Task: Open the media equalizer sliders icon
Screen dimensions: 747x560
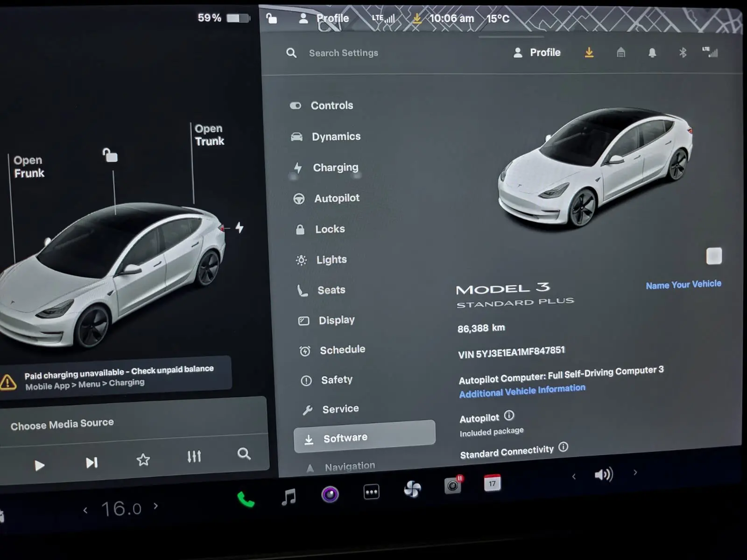Action: [x=194, y=456]
